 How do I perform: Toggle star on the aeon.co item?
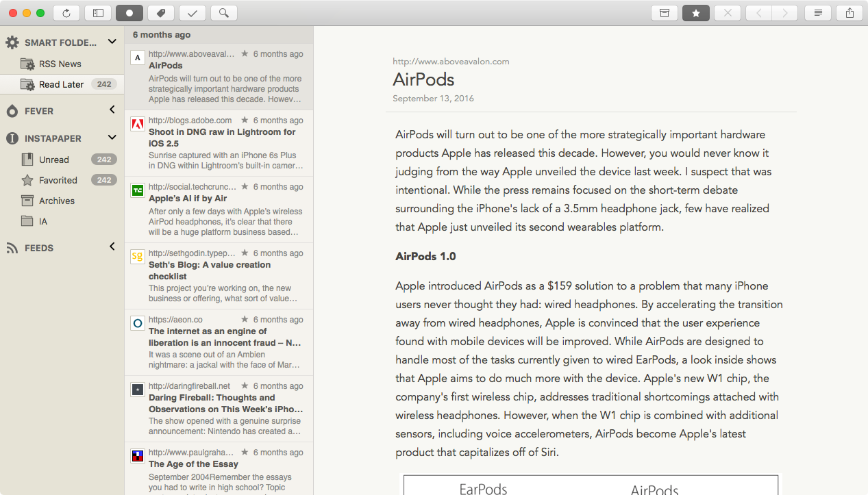point(245,320)
